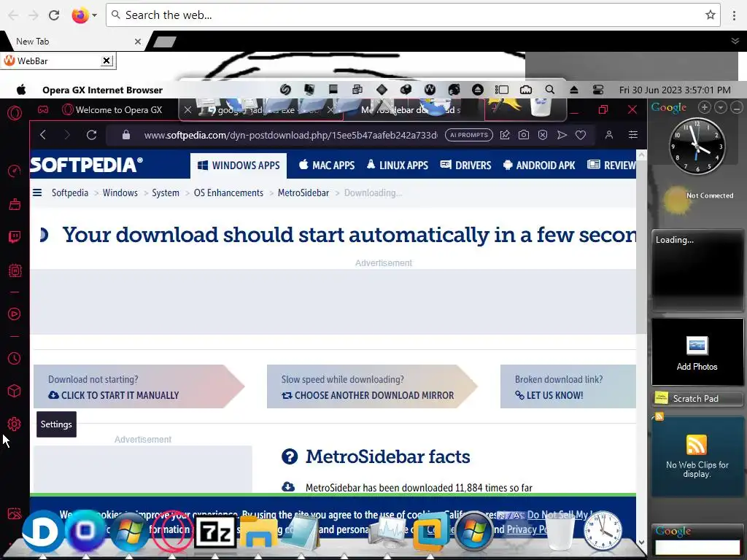Click CHOOSE ANOTHER DOWNLOAD MIRROR link

pyautogui.click(x=368, y=395)
